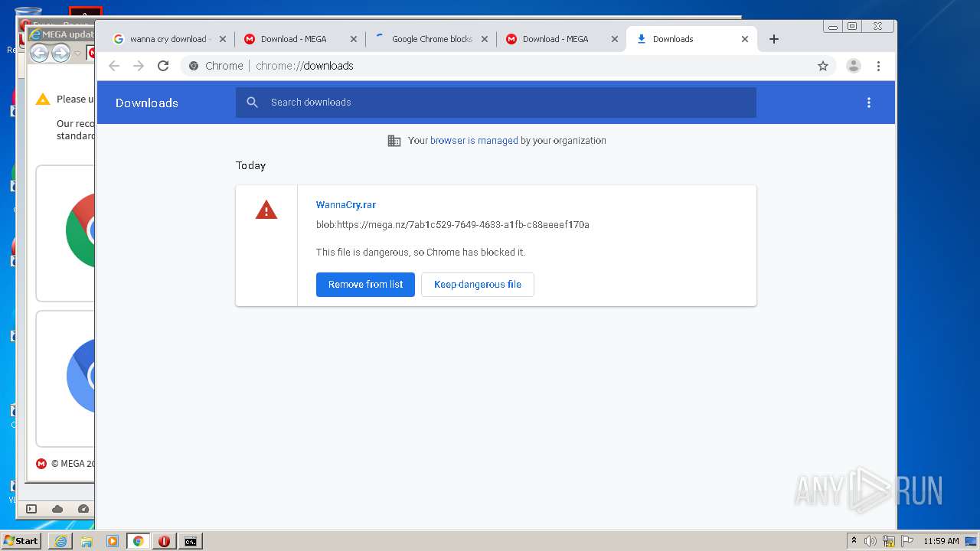The height and width of the screenshot is (551, 980).
Task: Open Downloads page more actions menu
Action: pos(868,103)
